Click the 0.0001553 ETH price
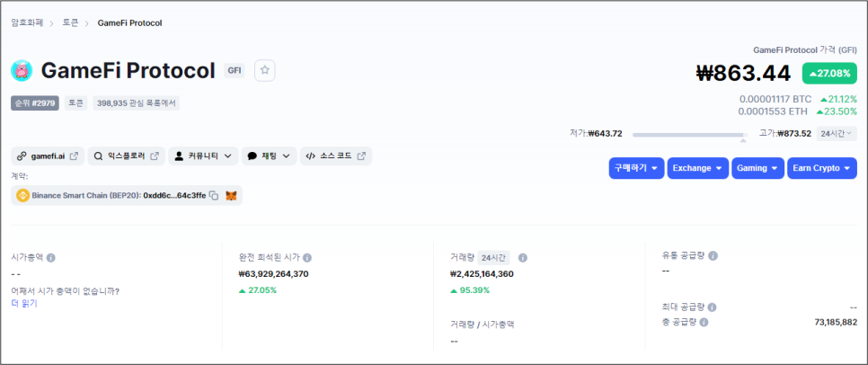This screenshot has width=868, height=365. click(x=775, y=111)
